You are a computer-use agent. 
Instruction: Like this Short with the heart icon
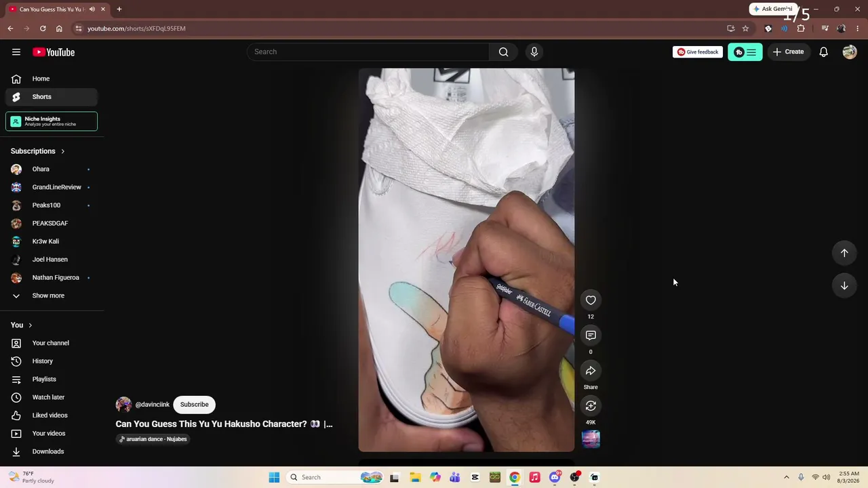(591, 300)
